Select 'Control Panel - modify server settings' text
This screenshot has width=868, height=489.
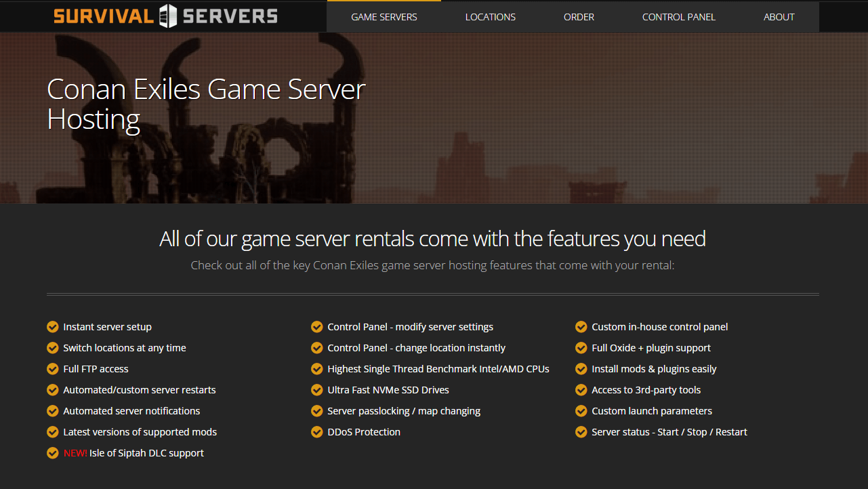coord(411,327)
